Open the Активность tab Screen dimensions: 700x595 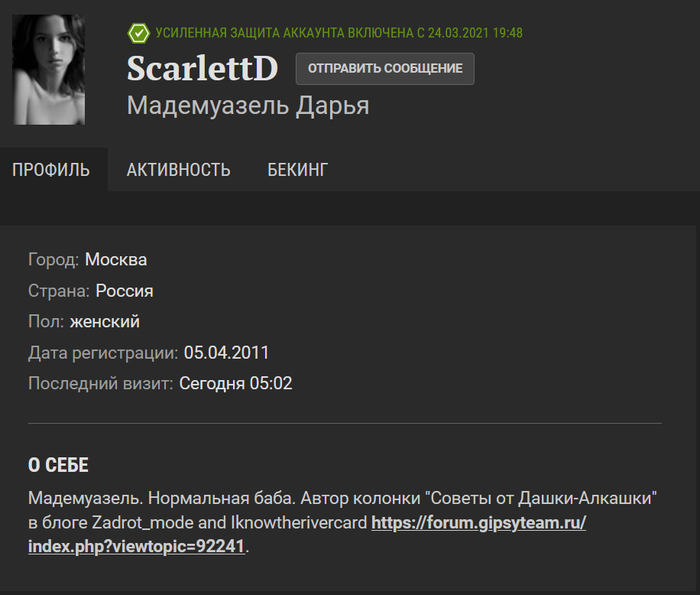179,170
